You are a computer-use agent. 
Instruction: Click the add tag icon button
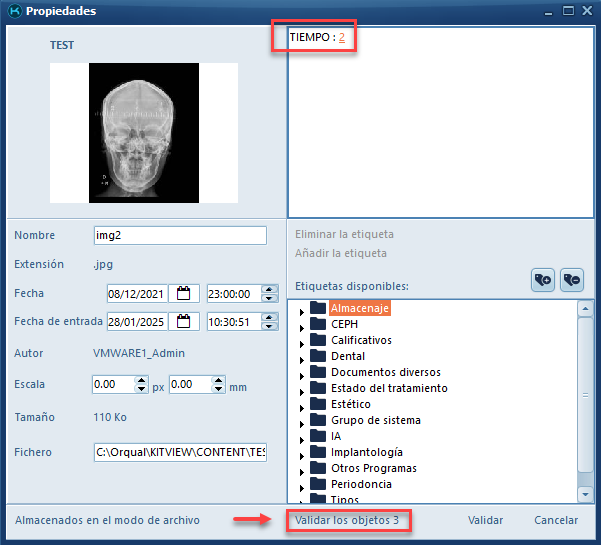point(542,280)
